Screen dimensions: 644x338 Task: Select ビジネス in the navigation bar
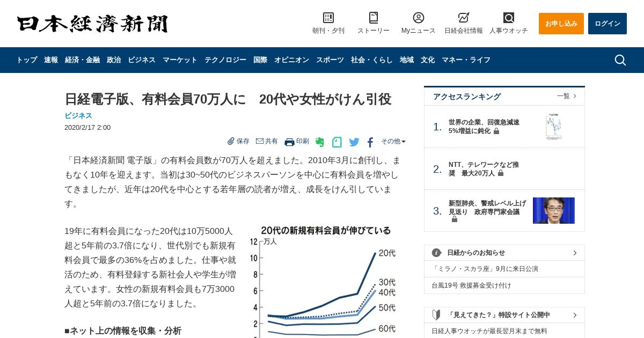click(x=142, y=60)
